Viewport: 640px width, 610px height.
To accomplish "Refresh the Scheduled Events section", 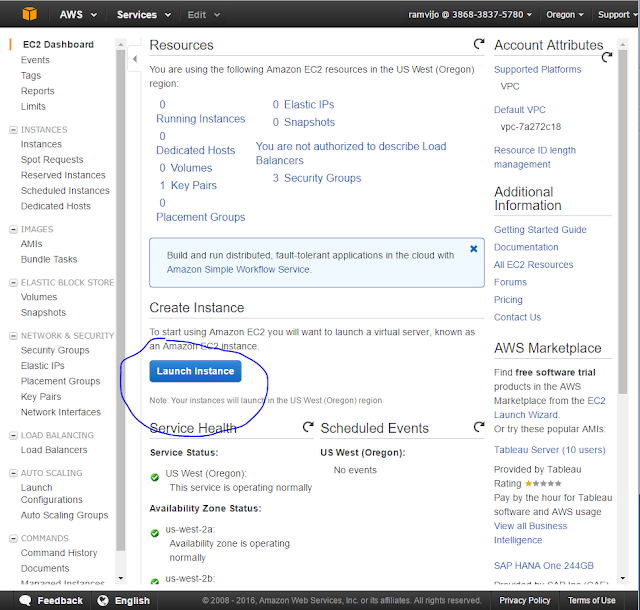I will [x=479, y=427].
